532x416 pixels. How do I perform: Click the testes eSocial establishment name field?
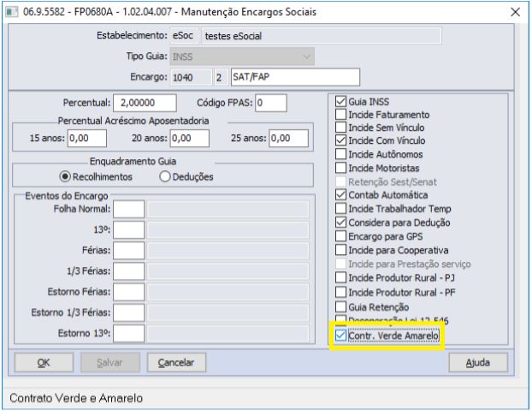coord(322,36)
